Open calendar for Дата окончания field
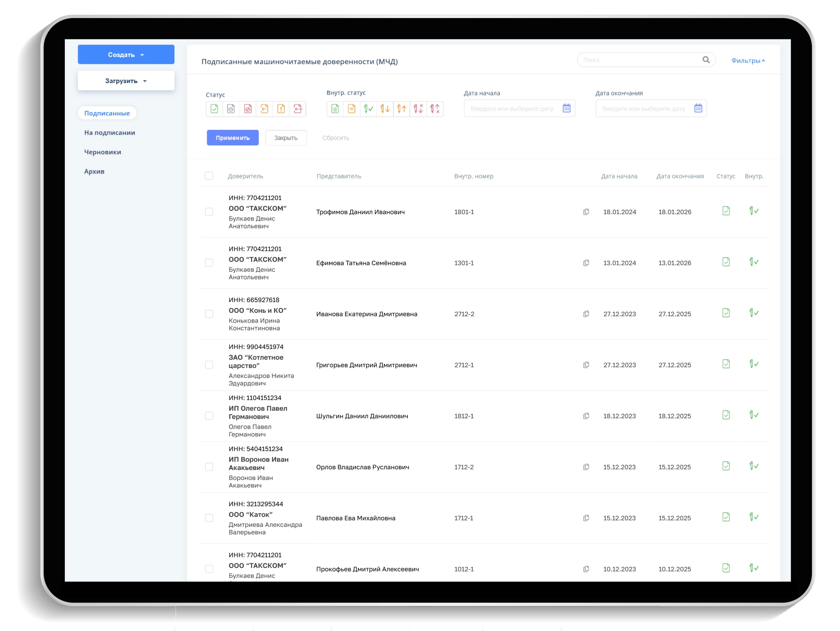 (x=698, y=108)
